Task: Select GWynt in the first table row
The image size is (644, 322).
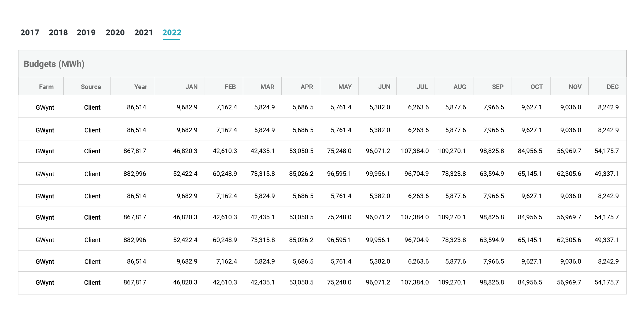Action: (x=45, y=108)
